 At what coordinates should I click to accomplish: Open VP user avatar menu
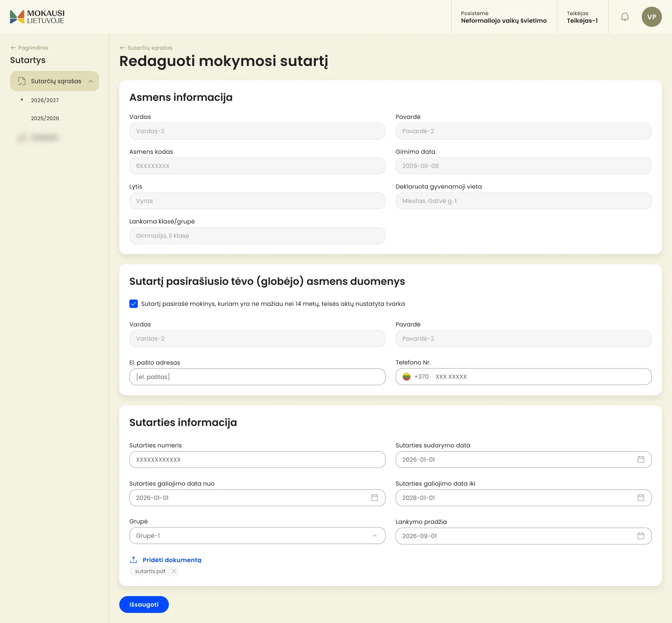coord(652,17)
